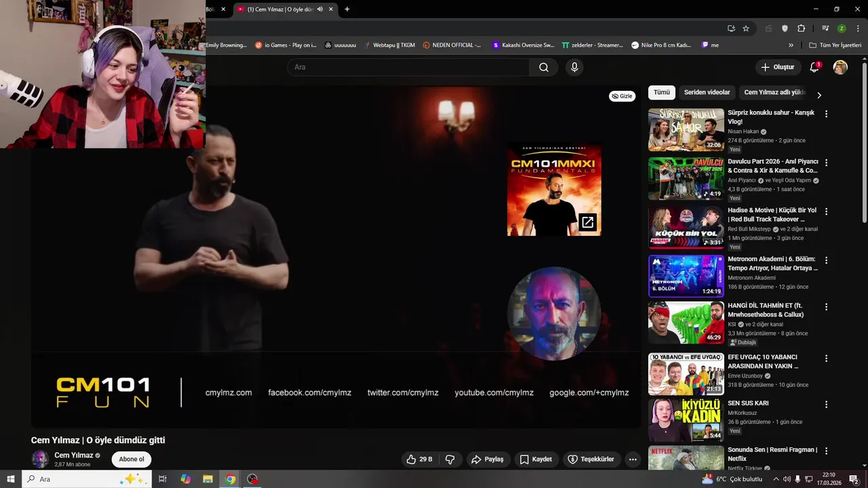Open options menu for Davulcu Part 2026 video
Viewport: 868px width, 488px height.
pos(826,163)
